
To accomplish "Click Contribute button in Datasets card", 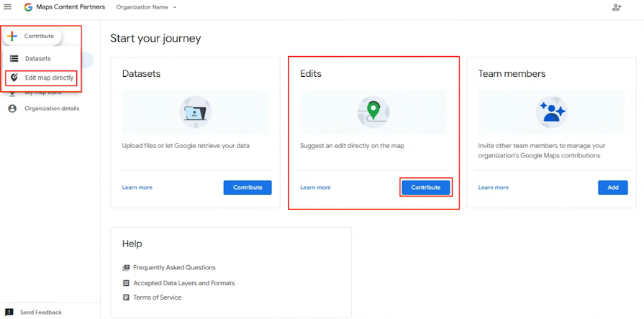I will tap(248, 188).
